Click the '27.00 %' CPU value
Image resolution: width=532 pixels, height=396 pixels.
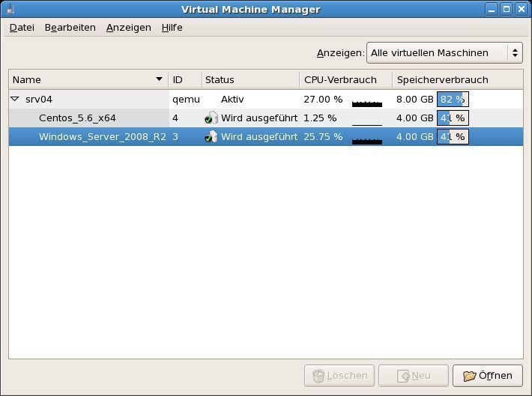[323, 100]
